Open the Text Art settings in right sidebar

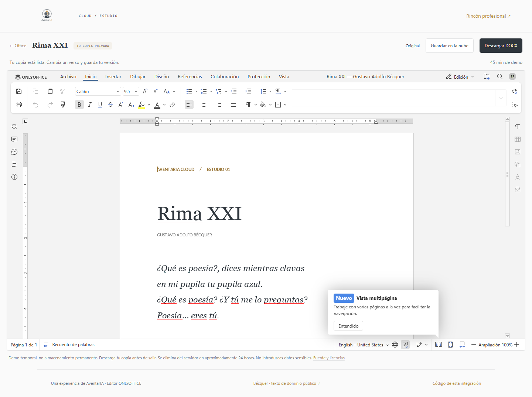pos(518,177)
